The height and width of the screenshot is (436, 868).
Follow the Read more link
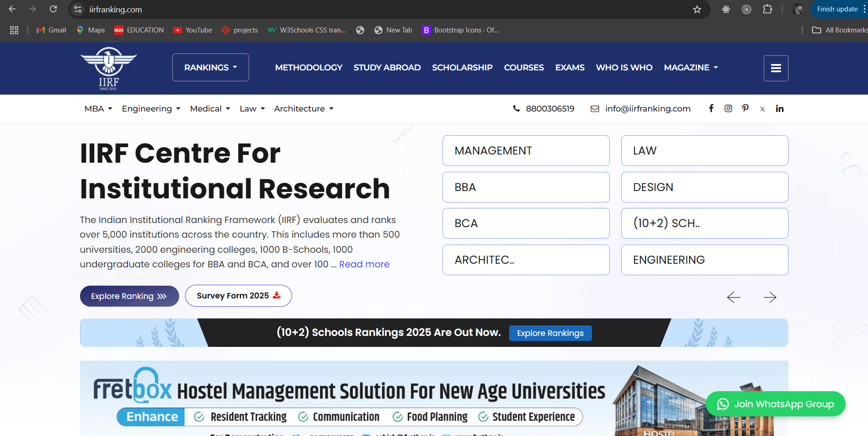[364, 264]
